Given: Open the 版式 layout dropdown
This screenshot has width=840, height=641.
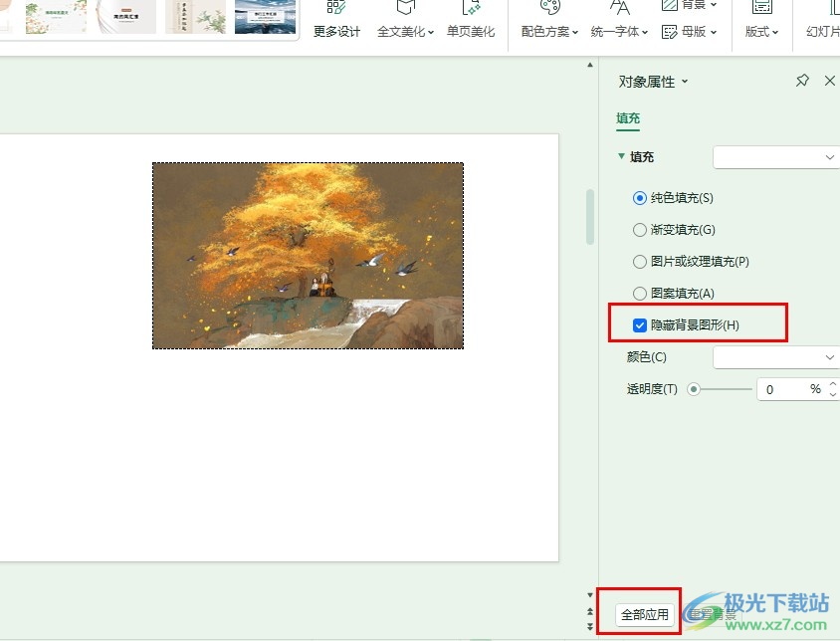Looking at the screenshot, I should click(x=761, y=20).
